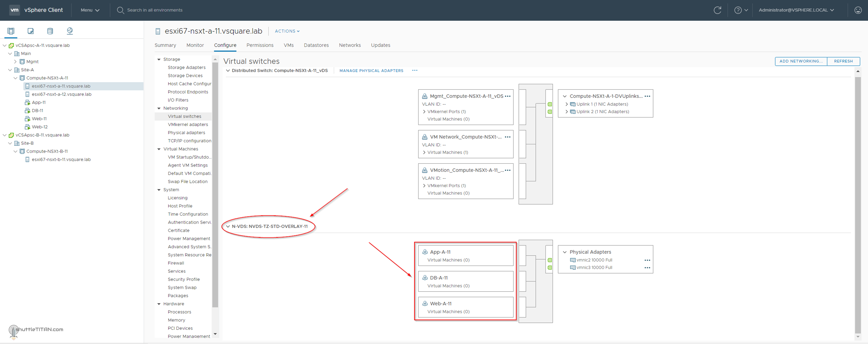Click the search in all environments field

coord(155,10)
